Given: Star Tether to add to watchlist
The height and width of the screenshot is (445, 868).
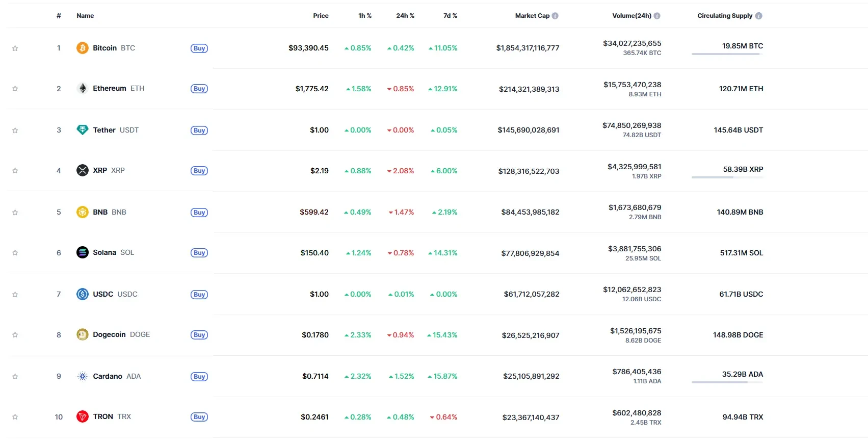Looking at the screenshot, I should tap(15, 130).
